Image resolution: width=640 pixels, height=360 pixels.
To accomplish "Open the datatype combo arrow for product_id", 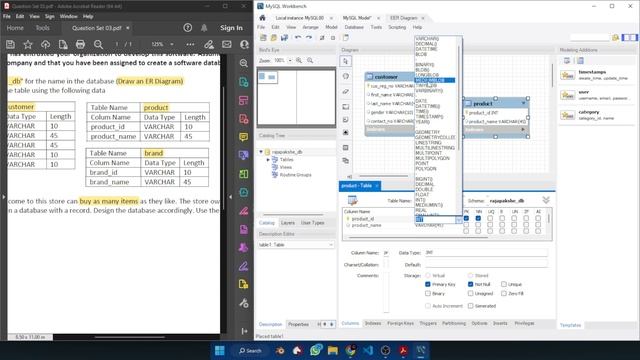I will click(x=459, y=220).
